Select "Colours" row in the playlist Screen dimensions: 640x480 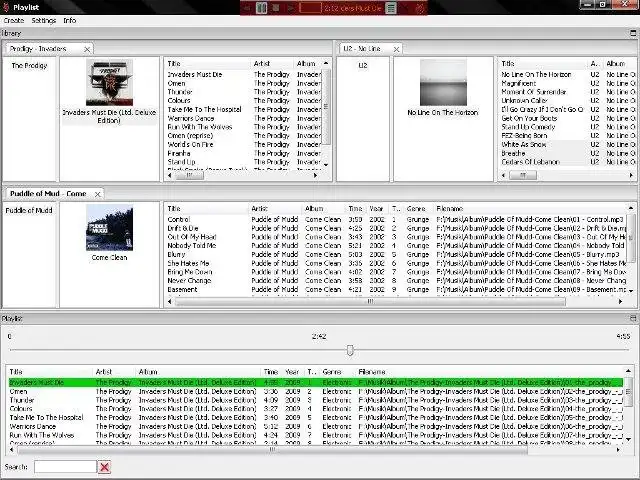(316, 409)
